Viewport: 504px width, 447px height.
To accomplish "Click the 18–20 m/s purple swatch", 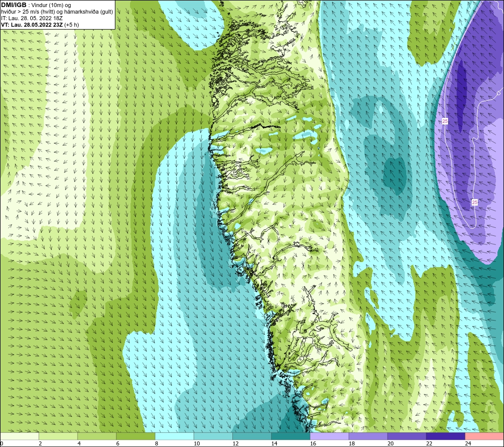I will coord(368,436).
